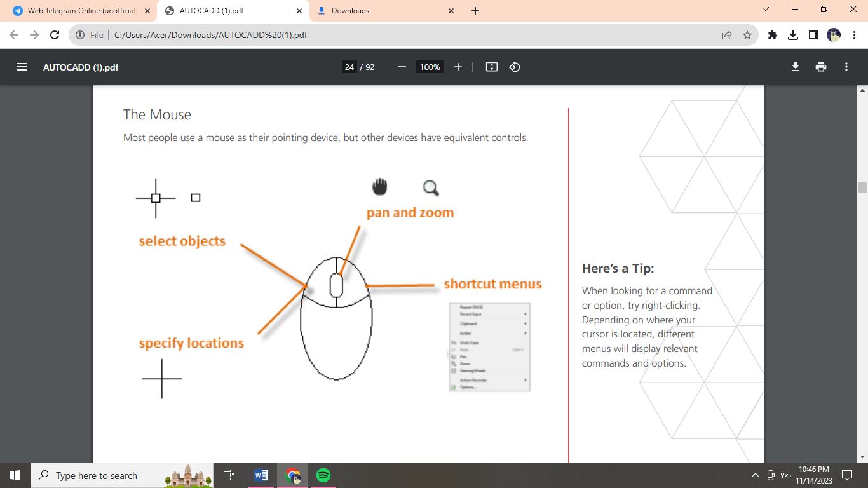Click the browser forward arrow
This screenshot has height=488, width=868.
pos(34,35)
